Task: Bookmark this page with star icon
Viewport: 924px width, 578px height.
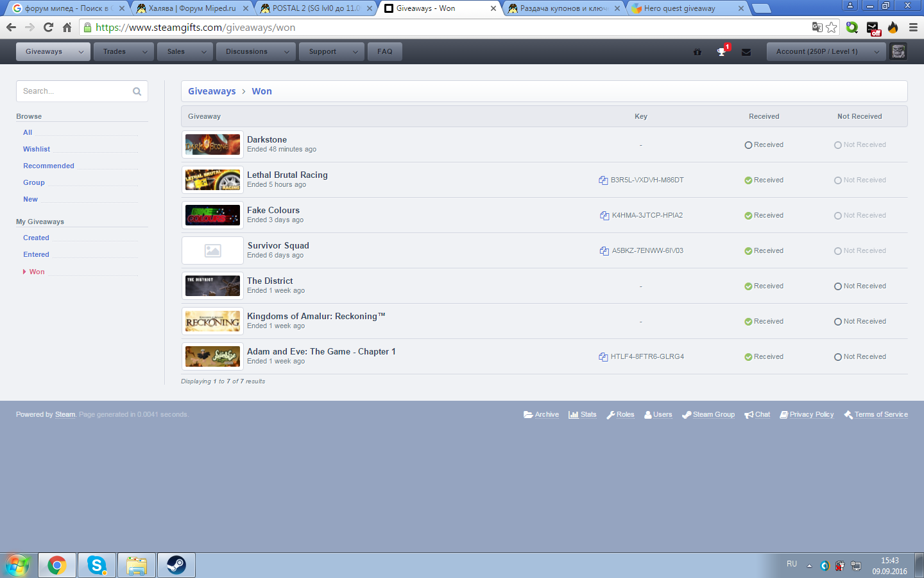Action: point(832,28)
